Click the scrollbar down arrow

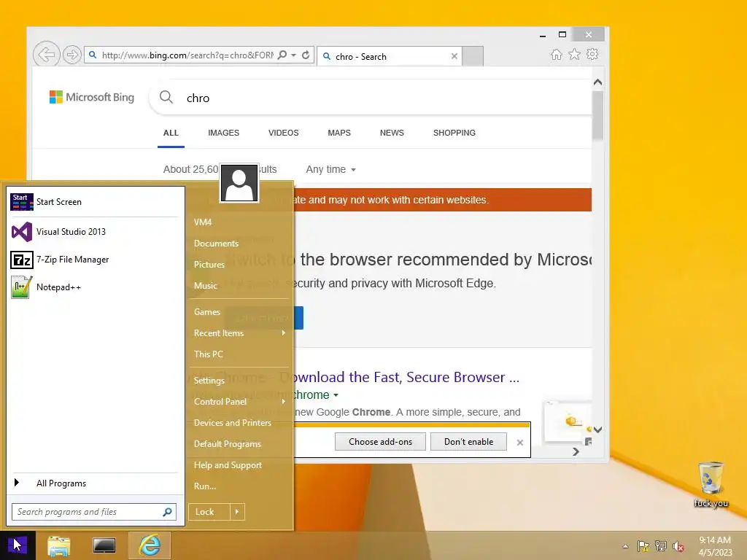[x=598, y=429]
